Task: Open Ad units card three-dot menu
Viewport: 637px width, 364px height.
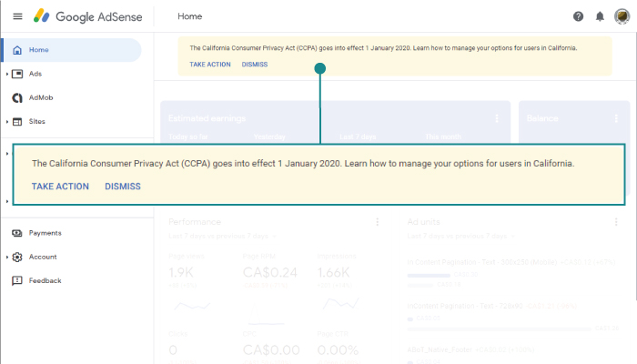Action: pyautogui.click(x=616, y=222)
